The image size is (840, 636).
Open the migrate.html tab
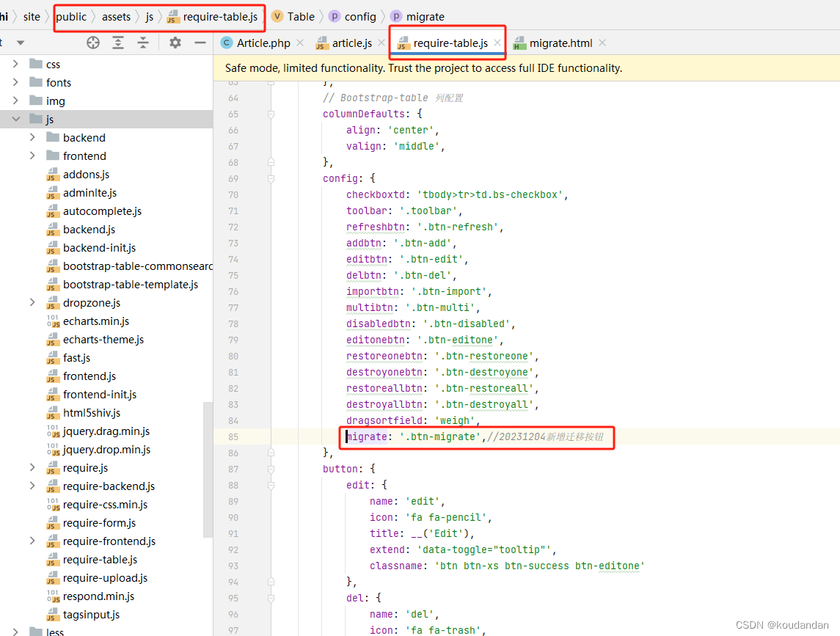click(x=560, y=43)
